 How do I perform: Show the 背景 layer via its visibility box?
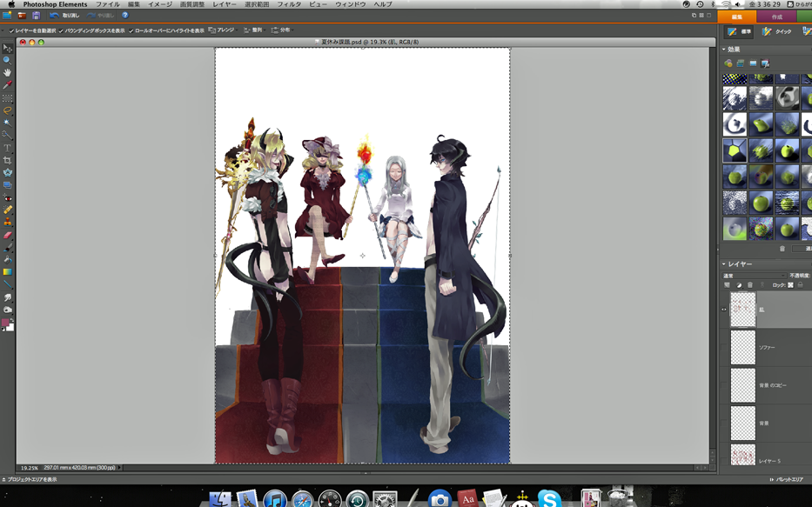(x=724, y=424)
